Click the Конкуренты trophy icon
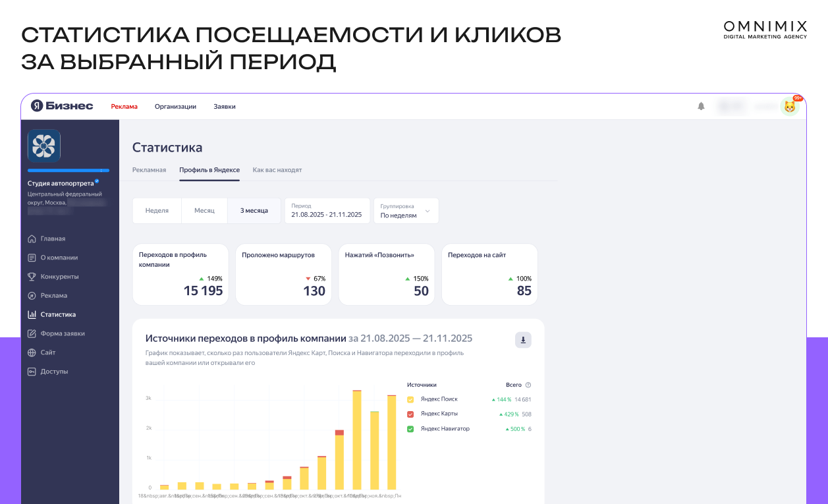This screenshot has width=828, height=504. click(32, 277)
